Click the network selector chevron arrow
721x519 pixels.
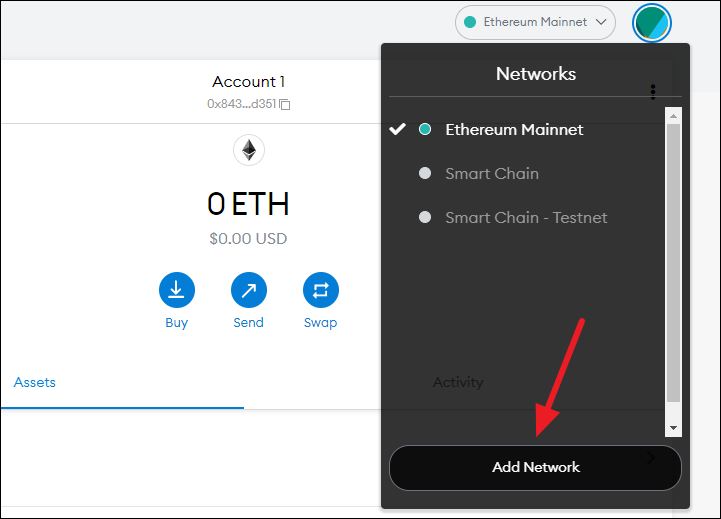tap(601, 22)
